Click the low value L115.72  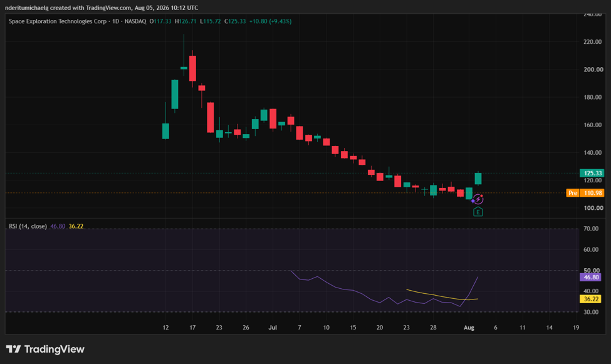[x=211, y=21]
